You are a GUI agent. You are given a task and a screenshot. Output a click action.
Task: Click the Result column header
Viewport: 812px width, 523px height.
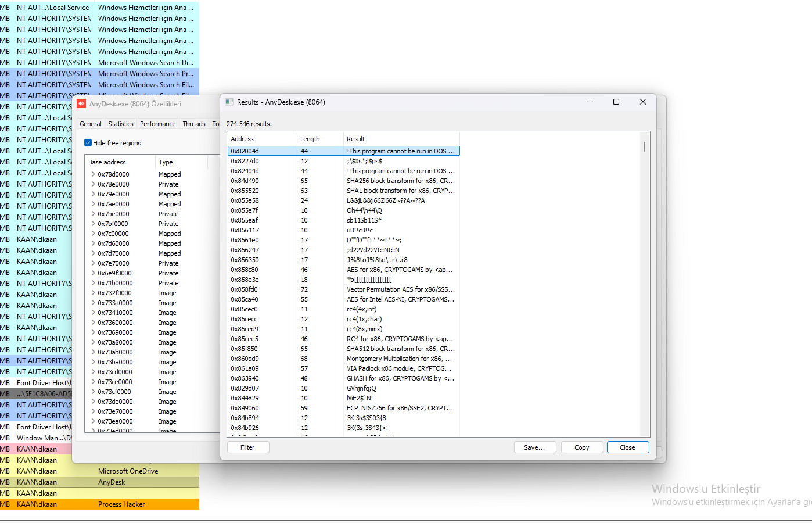(401, 139)
